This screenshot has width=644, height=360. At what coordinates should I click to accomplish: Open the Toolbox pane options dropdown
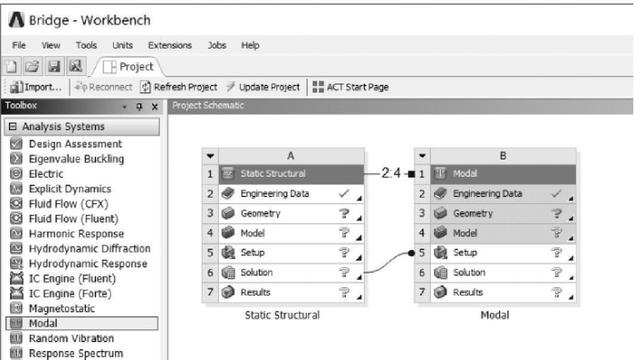click(125, 106)
